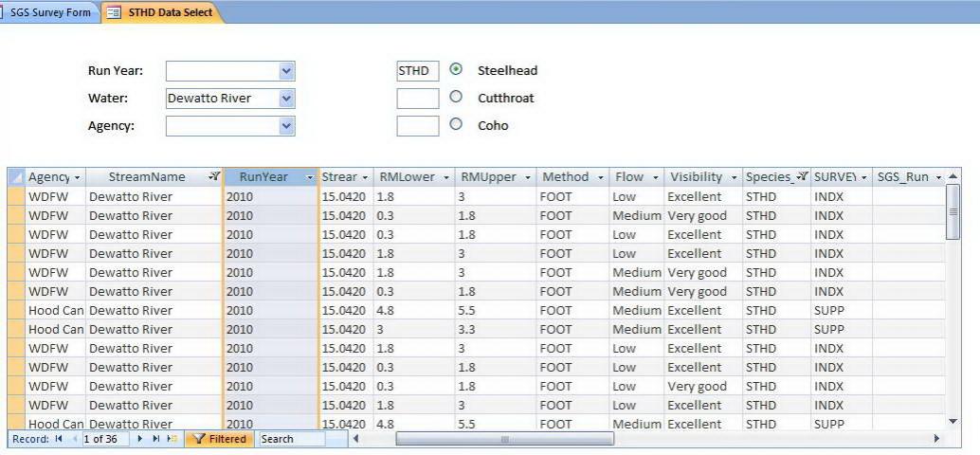Click the Dewatto River cell in the first row
This screenshot has width=980, height=455.
[x=154, y=196]
